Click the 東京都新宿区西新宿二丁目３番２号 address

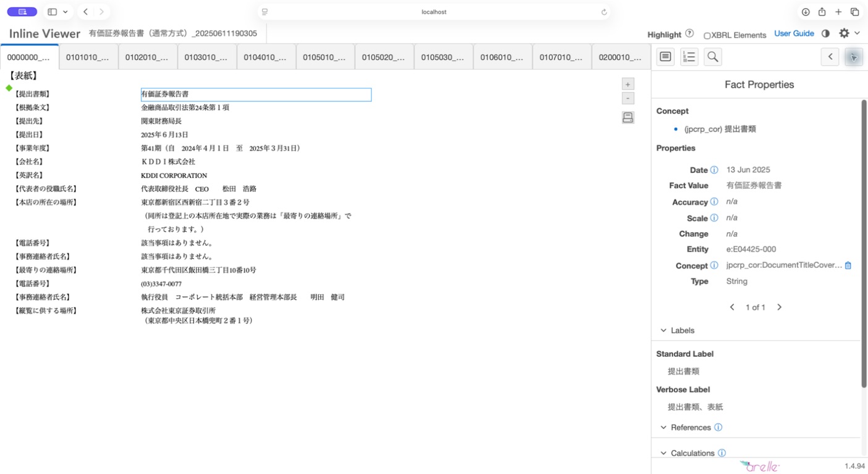coord(195,202)
